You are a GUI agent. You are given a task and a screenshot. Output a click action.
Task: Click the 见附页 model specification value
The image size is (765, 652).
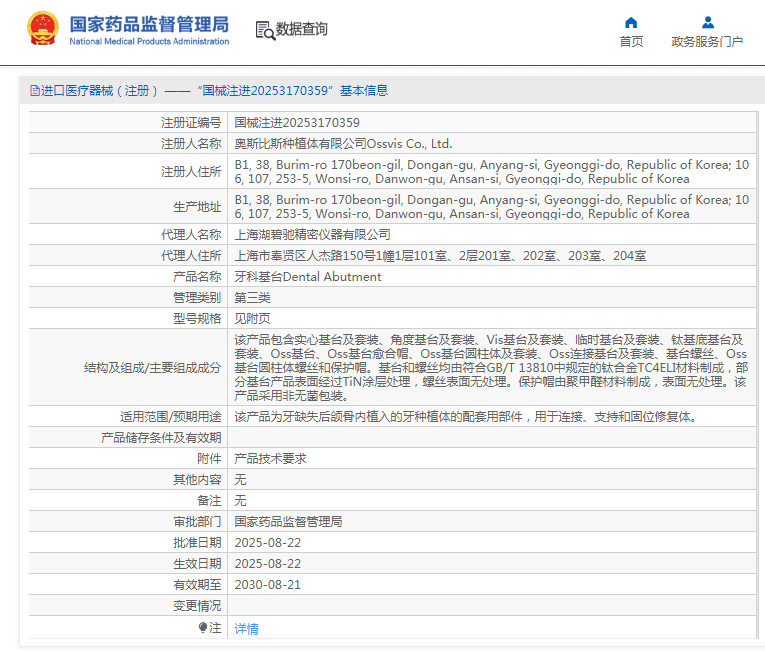(x=252, y=319)
